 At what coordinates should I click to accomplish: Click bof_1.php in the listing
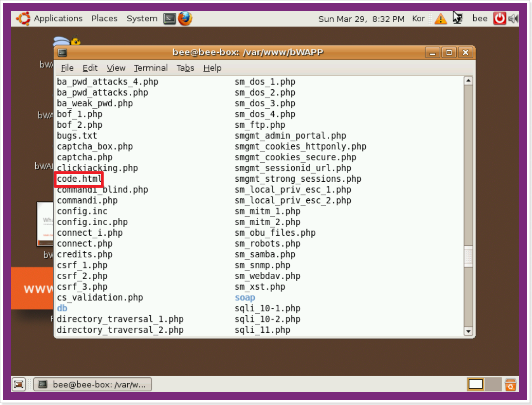[x=79, y=114]
